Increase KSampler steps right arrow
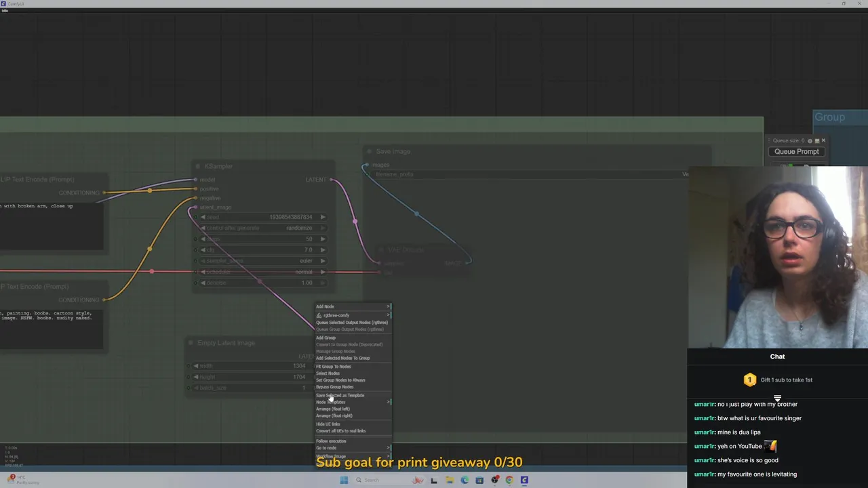Viewport: 868px width, 488px height. [323, 239]
